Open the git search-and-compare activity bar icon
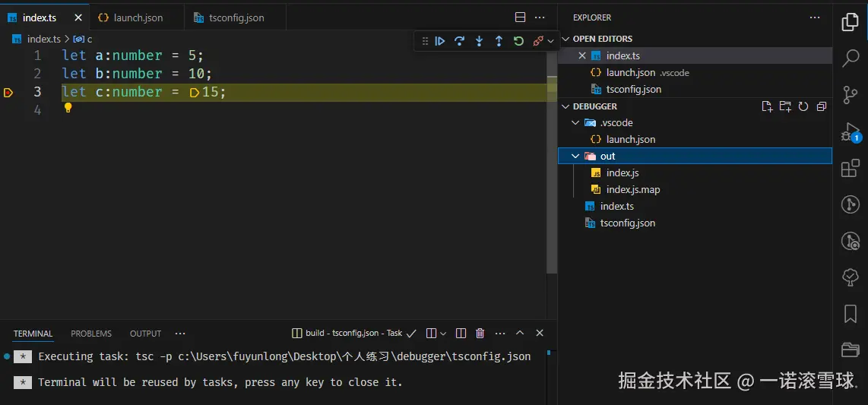The height and width of the screenshot is (405, 868). pos(851,241)
